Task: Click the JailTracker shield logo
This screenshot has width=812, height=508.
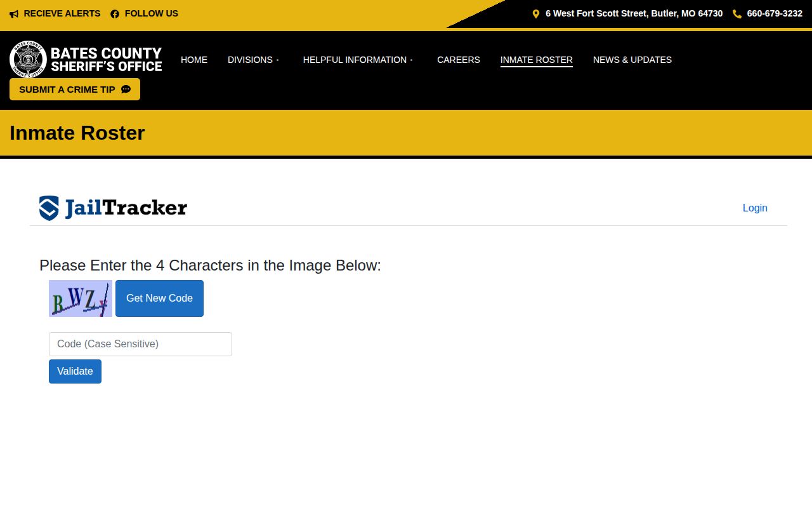Action: pyautogui.click(x=49, y=208)
